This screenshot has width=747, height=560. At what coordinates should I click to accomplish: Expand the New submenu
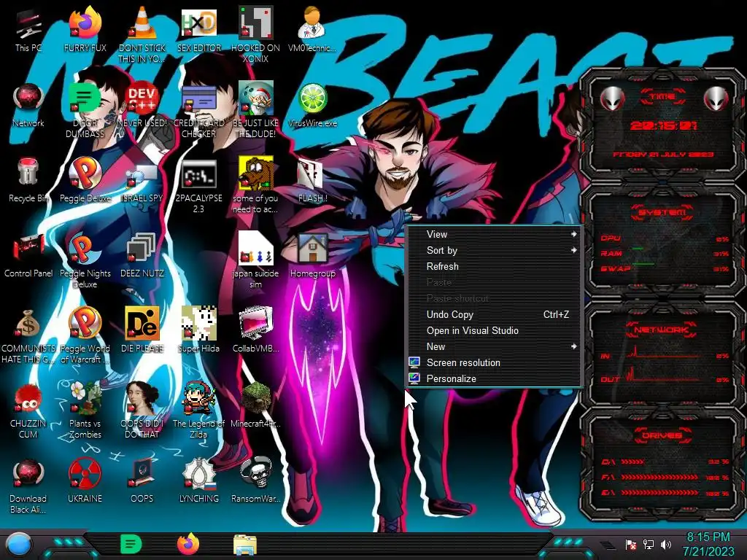pyautogui.click(x=494, y=346)
